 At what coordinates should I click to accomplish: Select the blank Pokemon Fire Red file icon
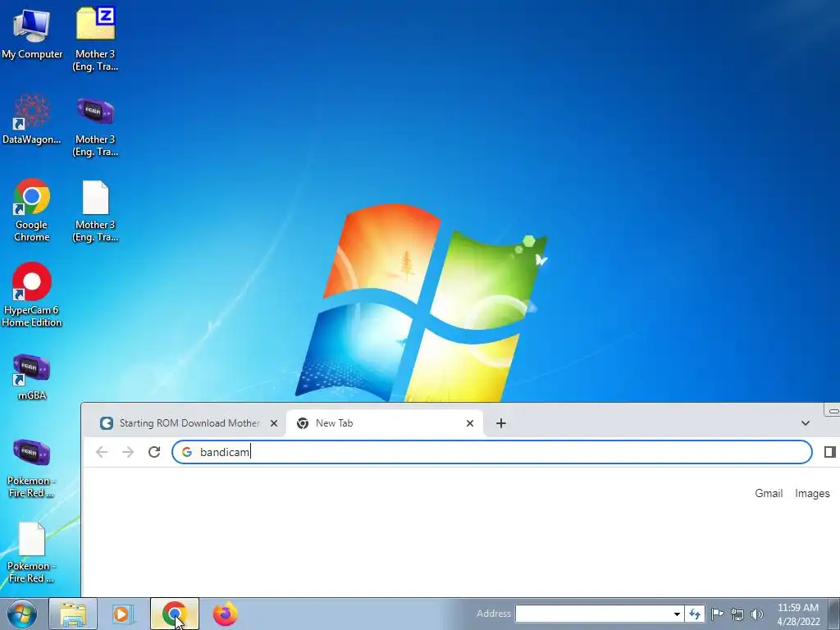click(x=32, y=552)
